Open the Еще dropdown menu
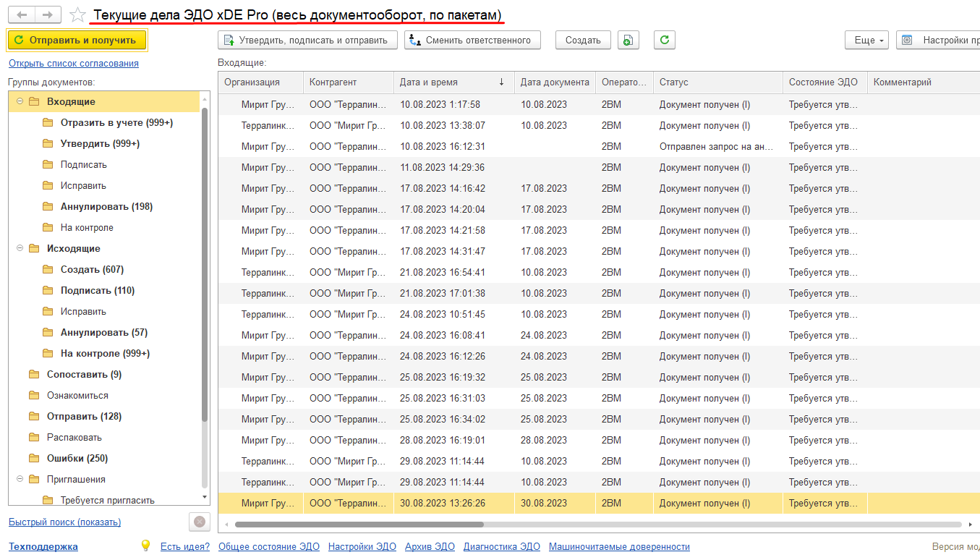980x560 pixels. (866, 41)
